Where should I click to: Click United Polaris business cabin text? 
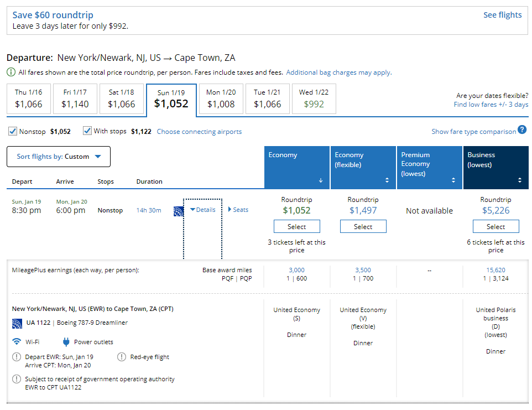point(496,314)
